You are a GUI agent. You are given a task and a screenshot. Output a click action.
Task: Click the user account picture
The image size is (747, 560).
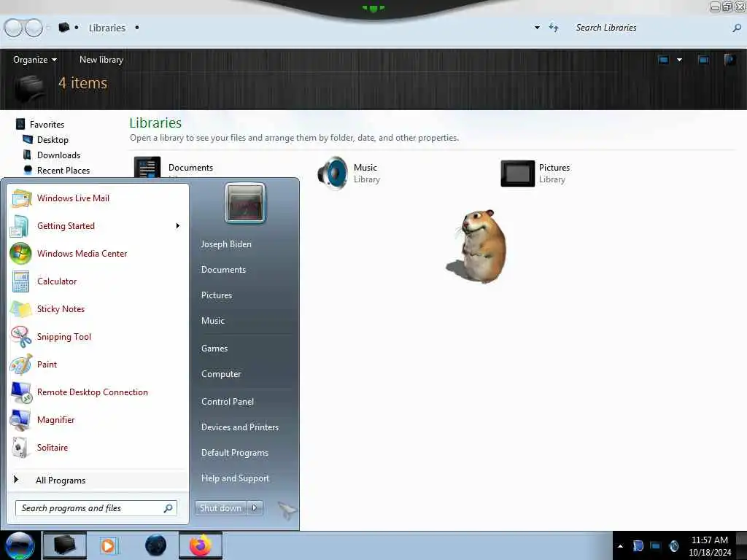click(x=245, y=203)
